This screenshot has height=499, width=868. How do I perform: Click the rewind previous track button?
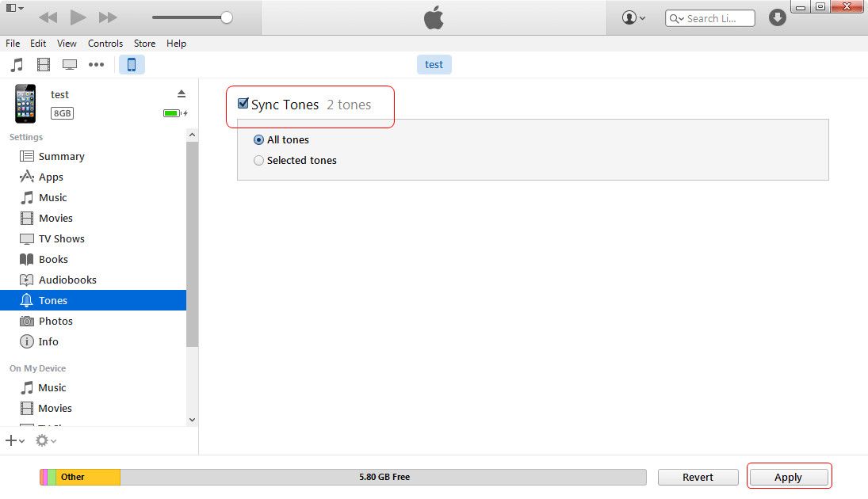pyautogui.click(x=48, y=17)
